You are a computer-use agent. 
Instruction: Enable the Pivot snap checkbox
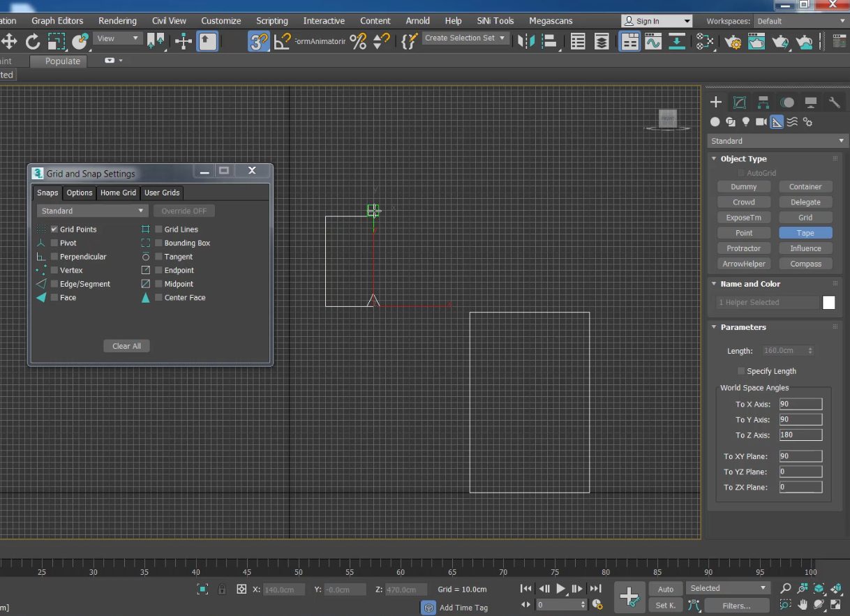click(x=54, y=243)
